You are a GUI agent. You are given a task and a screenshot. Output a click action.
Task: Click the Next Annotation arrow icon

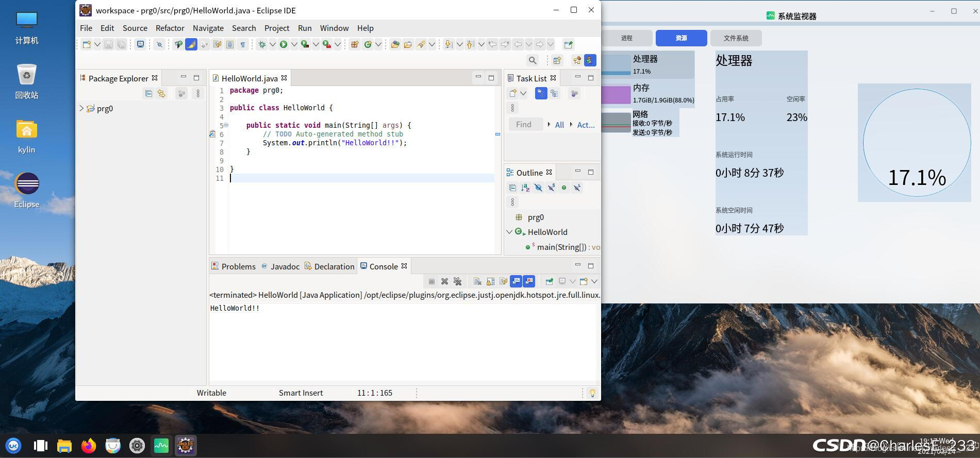coord(449,45)
